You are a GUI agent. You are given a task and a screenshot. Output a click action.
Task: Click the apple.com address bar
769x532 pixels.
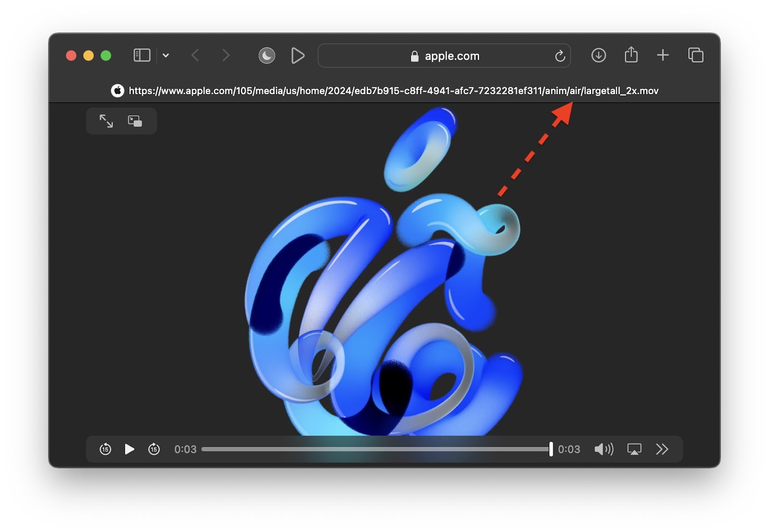pyautogui.click(x=444, y=56)
